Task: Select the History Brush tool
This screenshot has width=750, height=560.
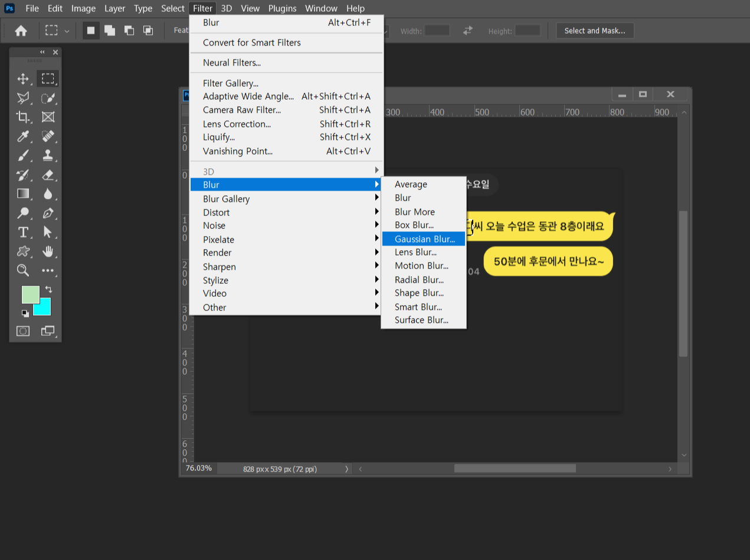Action: pyautogui.click(x=23, y=175)
